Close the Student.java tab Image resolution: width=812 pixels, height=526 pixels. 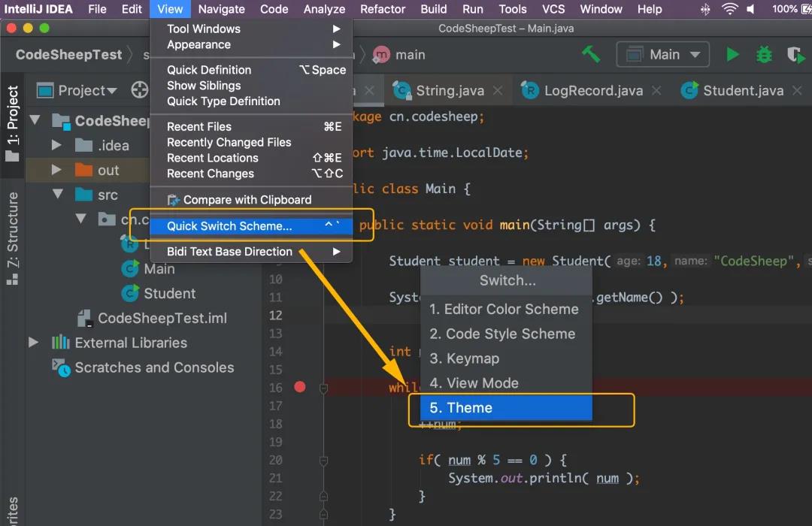pyautogui.click(x=797, y=91)
